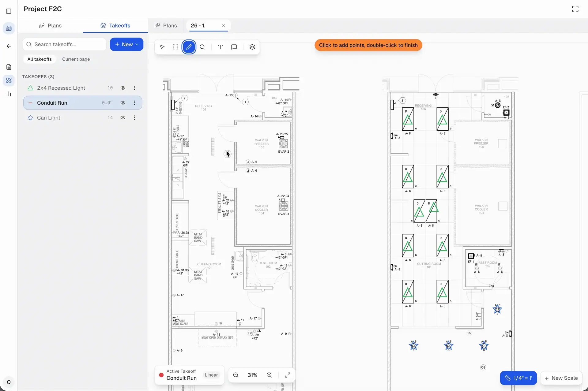The width and height of the screenshot is (588, 391).
Task: Switch to the Takeoffs panel tab
Action: click(115, 26)
